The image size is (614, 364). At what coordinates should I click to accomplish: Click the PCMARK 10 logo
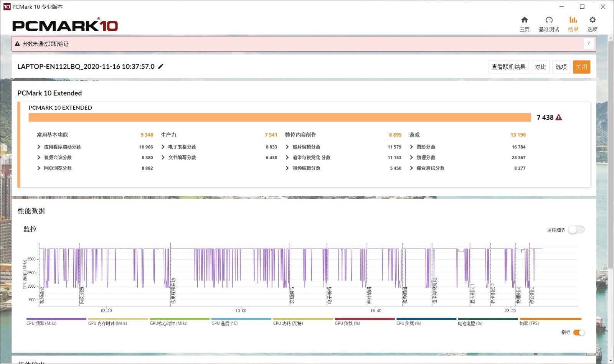[x=65, y=25]
